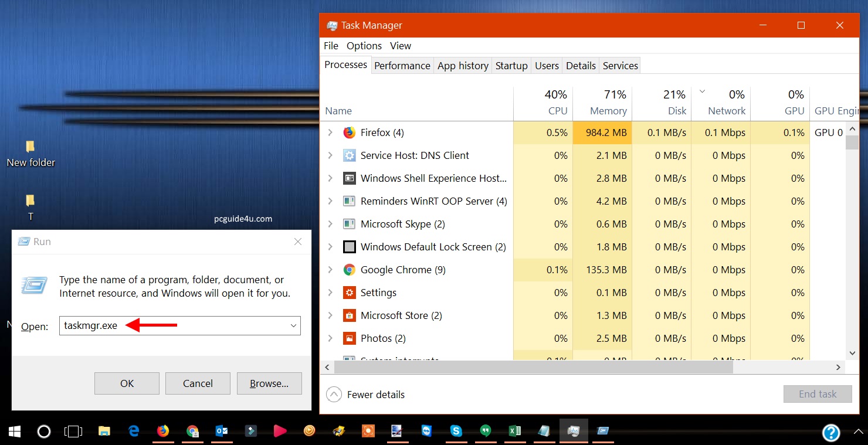Click the horizontal scrollbar in Task Manager
The image size is (868, 445).
click(533, 367)
